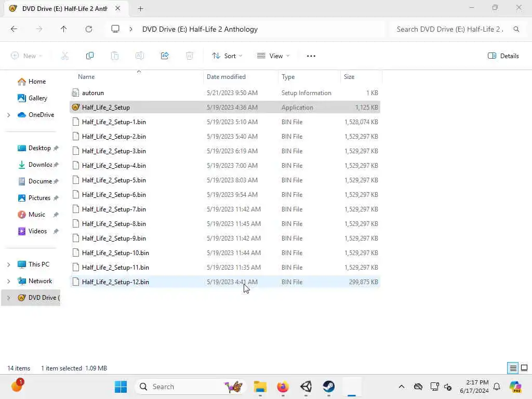The height and width of the screenshot is (399, 532).
Task: Select Half_Life_2_Setup-6.bin
Action: (x=225, y=195)
